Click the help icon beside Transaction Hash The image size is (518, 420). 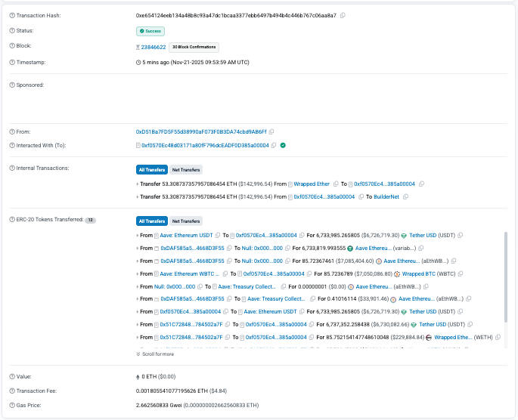[x=11, y=15]
